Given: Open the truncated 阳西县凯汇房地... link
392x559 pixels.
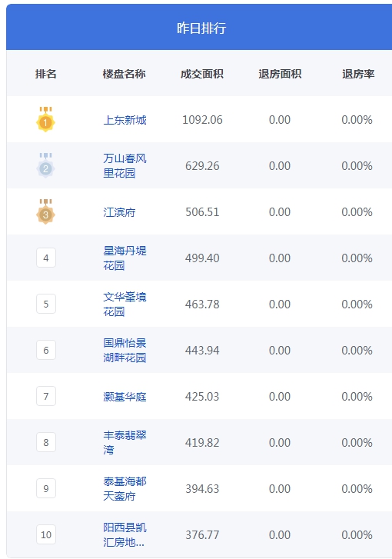Looking at the screenshot, I should pos(125,534).
